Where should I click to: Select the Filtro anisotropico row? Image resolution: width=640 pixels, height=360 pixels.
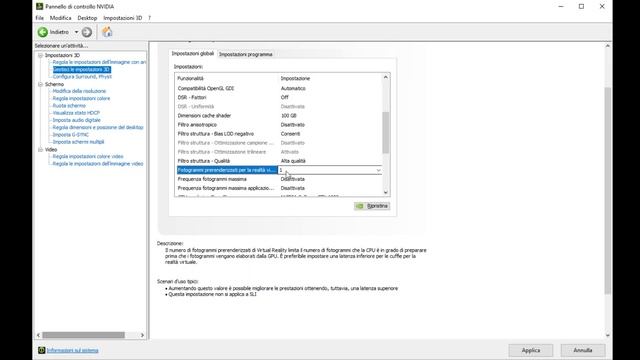[x=279, y=124]
